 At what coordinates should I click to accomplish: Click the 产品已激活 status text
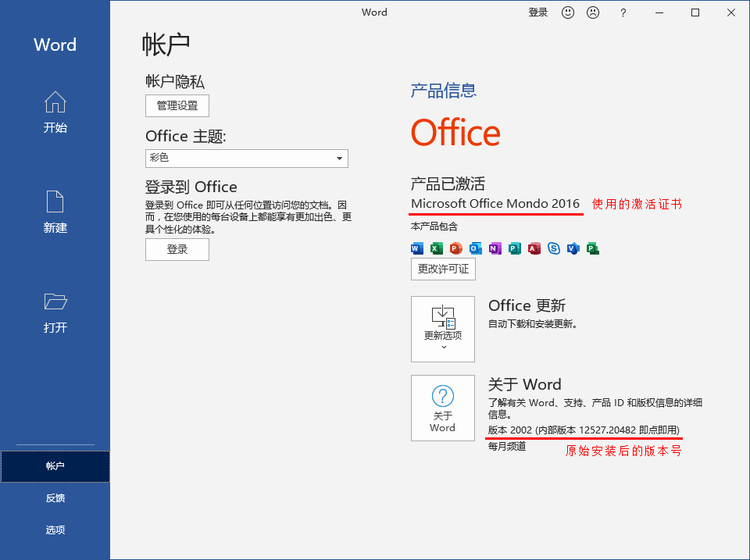[x=448, y=184]
